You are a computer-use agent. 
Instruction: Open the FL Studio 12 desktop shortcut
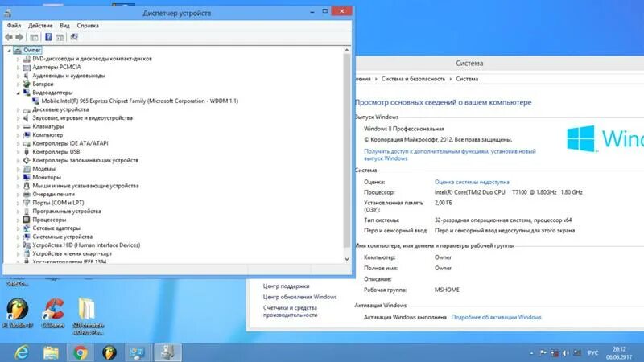[x=18, y=314]
